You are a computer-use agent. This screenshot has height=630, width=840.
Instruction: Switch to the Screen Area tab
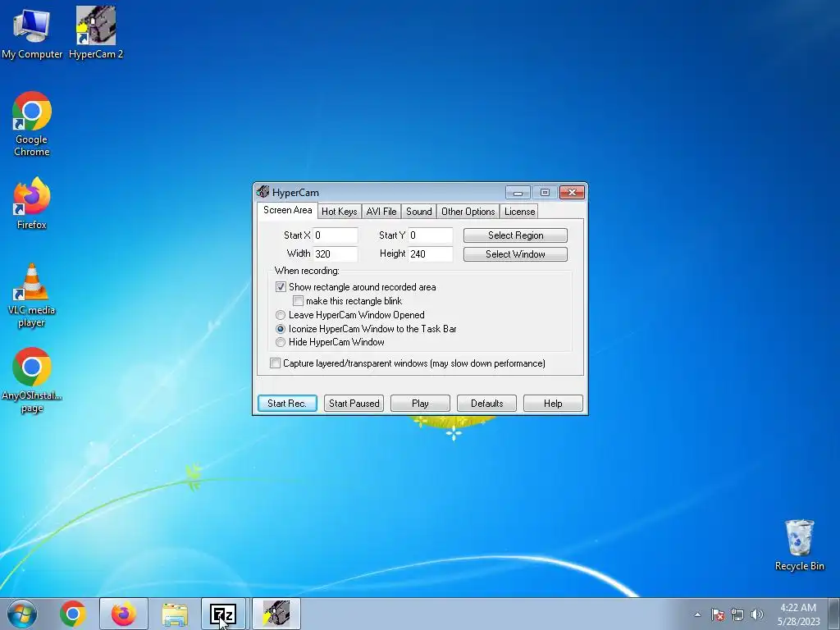287,210
